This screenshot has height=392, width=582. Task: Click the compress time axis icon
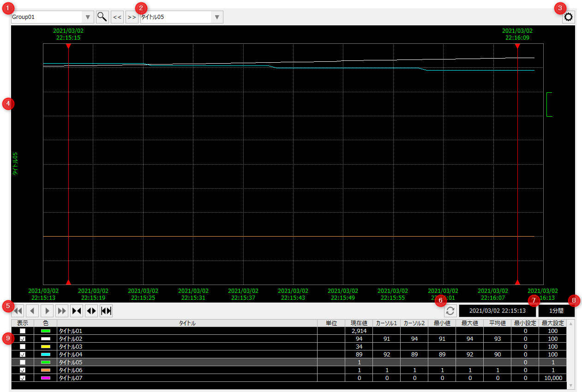(77, 311)
